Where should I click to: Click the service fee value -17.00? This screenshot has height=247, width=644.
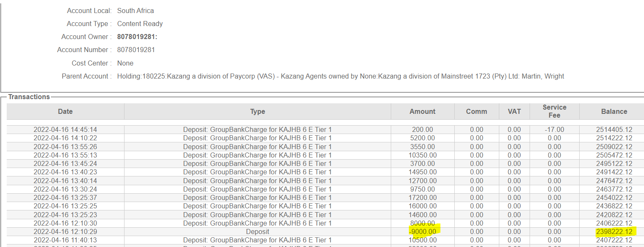pyautogui.click(x=554, y=129)
